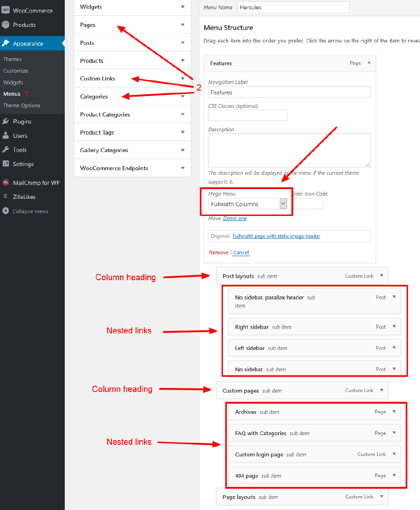Expand the Archives item arrow
Screen dimensions: 420x510
coord(394,412)
